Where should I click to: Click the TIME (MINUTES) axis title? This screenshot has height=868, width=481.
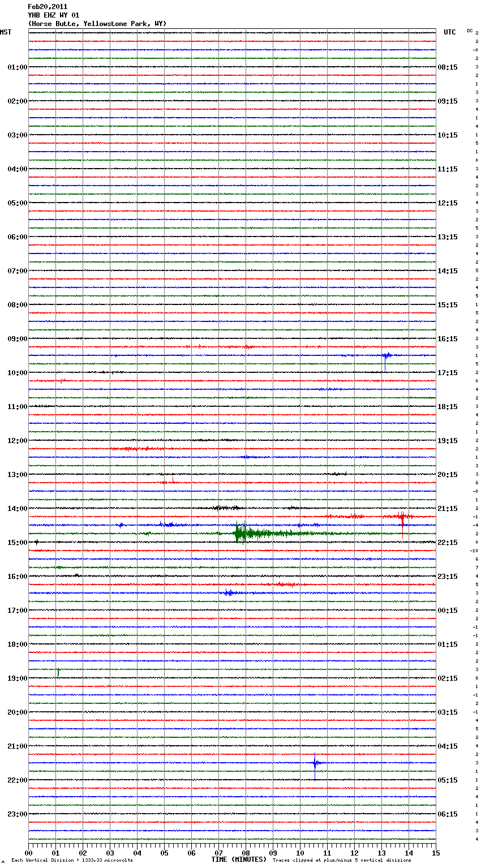(239, 860)
